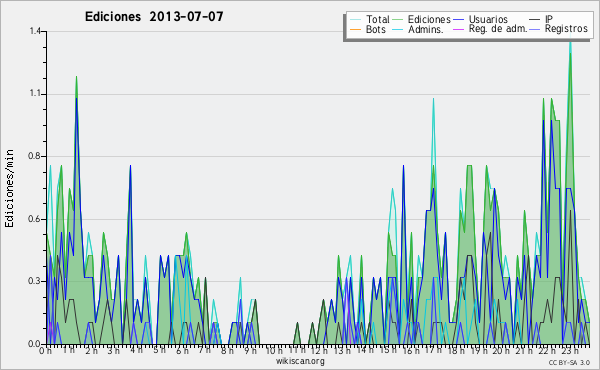Click the '2 h' x-axis label

coord(91,351)
